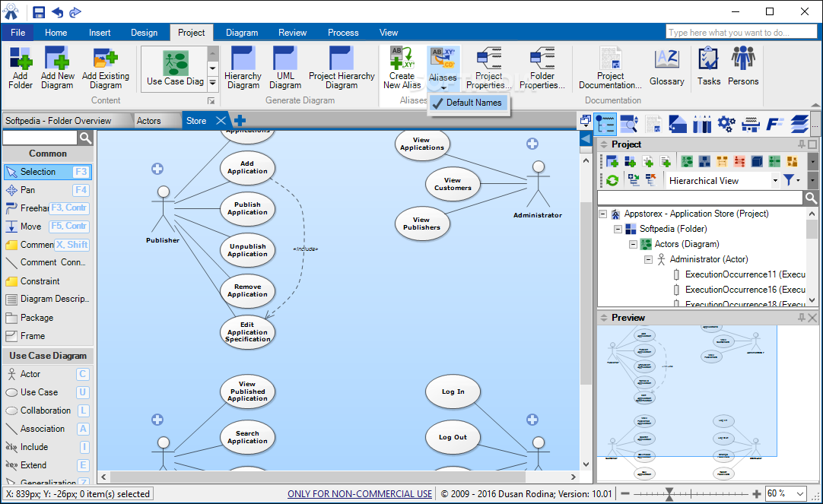Expand the diagram type gallery
Screen dimensions: 823x504
(212, 83)
